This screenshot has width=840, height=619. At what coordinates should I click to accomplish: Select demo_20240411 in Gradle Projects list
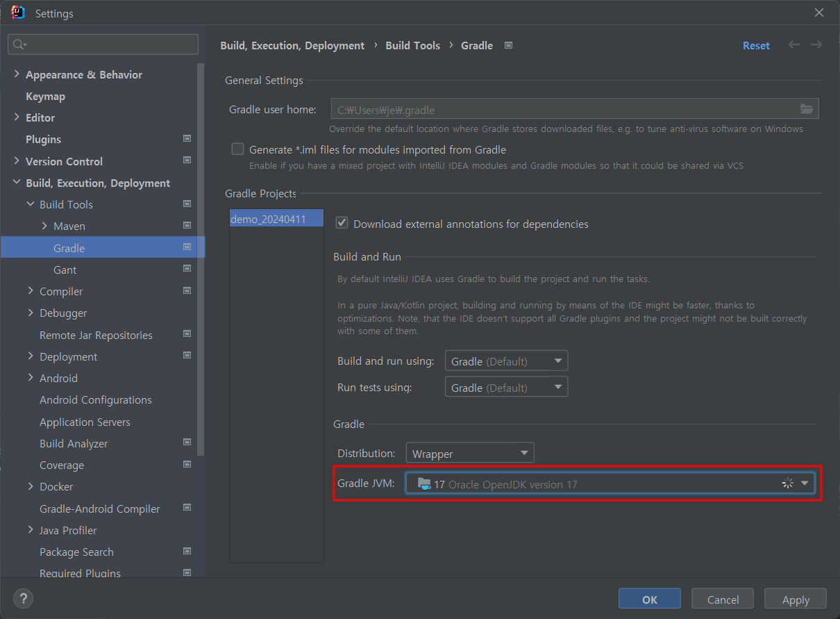pos(276,219)
